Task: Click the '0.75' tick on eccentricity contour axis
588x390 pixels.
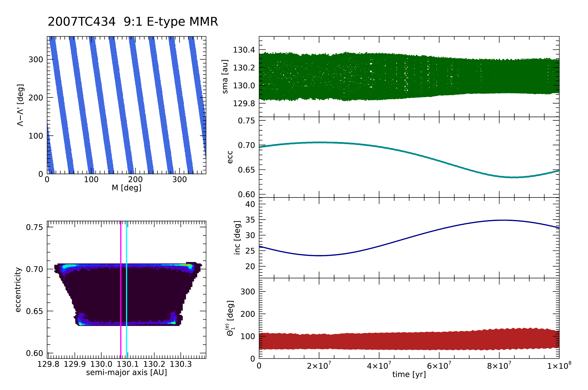Action: [34, 227]
